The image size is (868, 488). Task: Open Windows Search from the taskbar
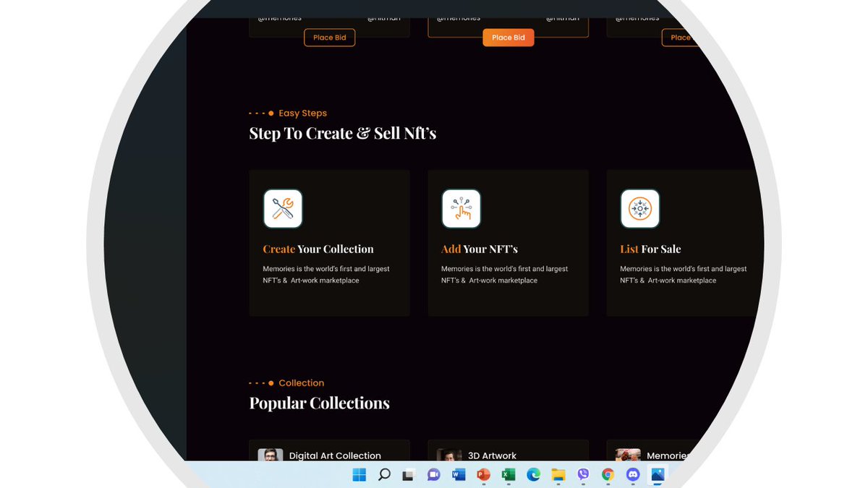coord(384,475)
